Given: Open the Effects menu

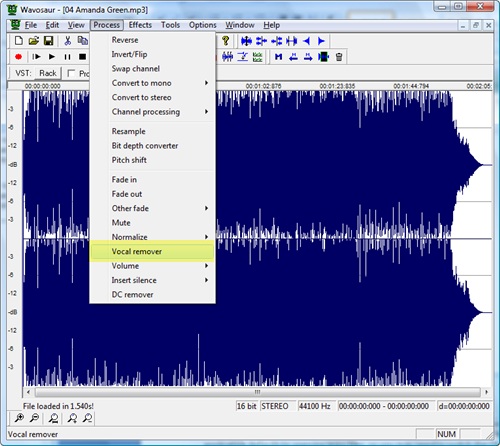Looking at the screenshot, I should pos(140,25).
